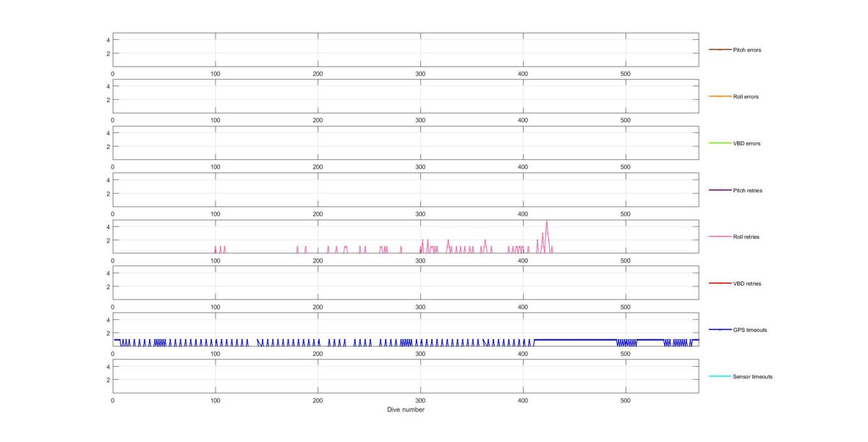Click tick label 400 under the Pitch retries plot
This screenshot has width=868, height=442.
coord(523,214)
